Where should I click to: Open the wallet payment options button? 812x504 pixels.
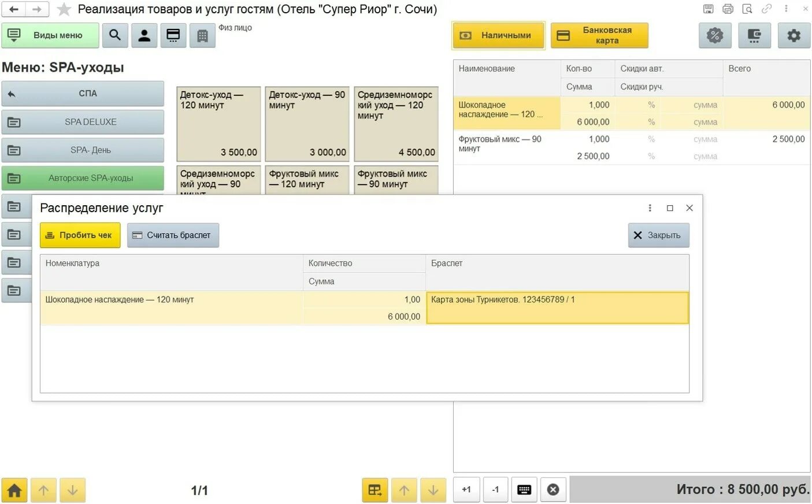coord(754,35)
